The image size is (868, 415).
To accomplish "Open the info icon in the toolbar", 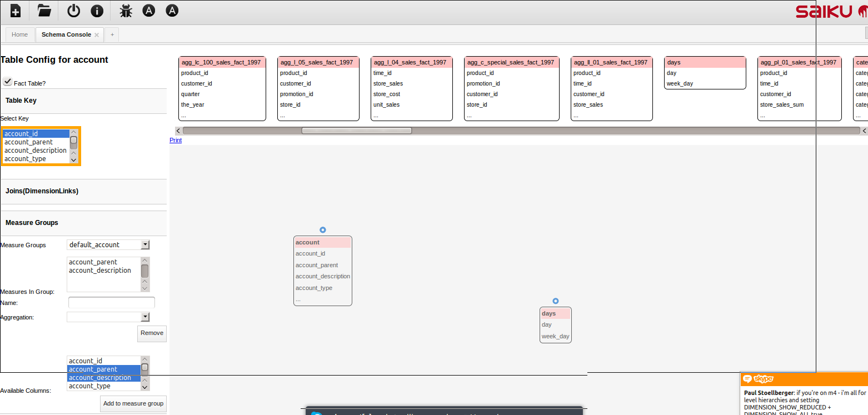I will click(97, 11).
